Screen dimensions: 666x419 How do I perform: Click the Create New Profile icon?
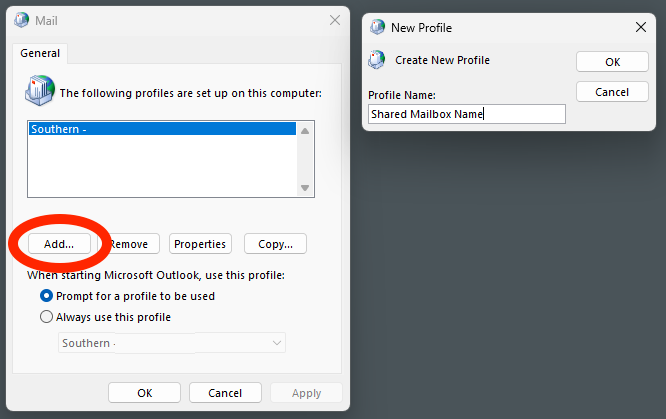(377, 60)
